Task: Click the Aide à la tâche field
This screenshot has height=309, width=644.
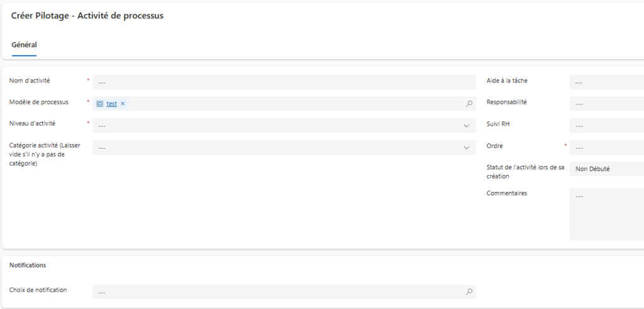Action: tap(606, 82)
